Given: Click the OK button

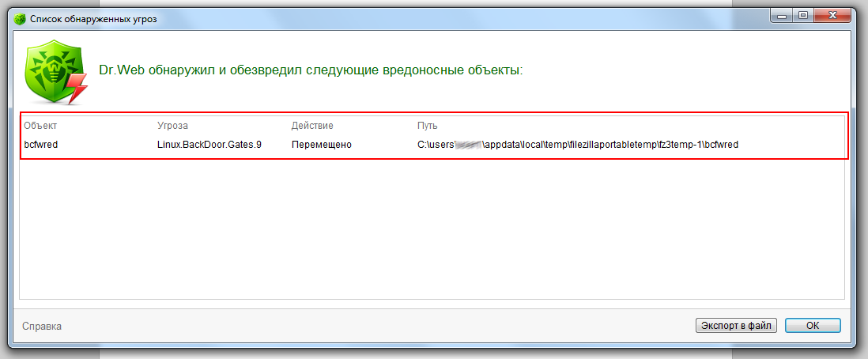Looking at the screenshot, I should tap(812, 326).
